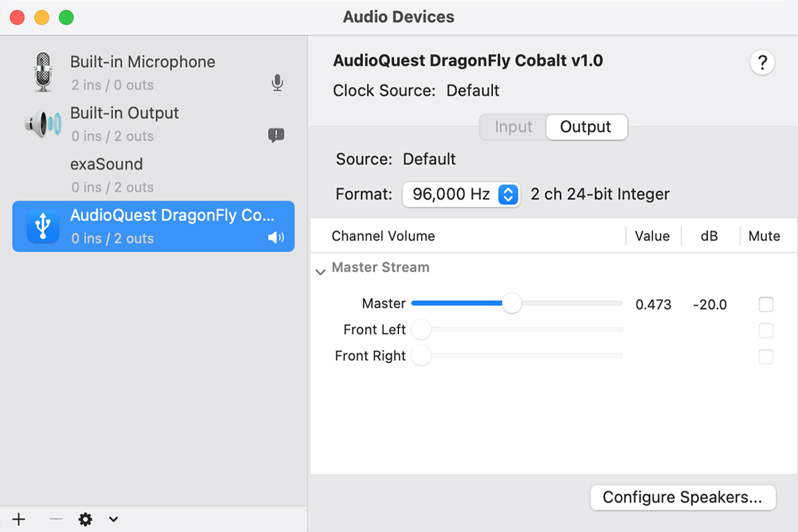Image resolution: width=798 pixels, height=532 pixels.
Task: Select the Built-in Output device row
Action: [154, 124]
